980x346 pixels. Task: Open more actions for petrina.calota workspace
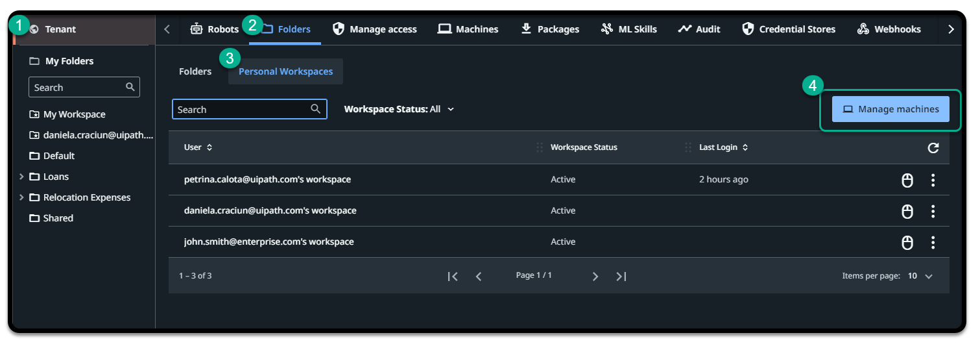933,180
